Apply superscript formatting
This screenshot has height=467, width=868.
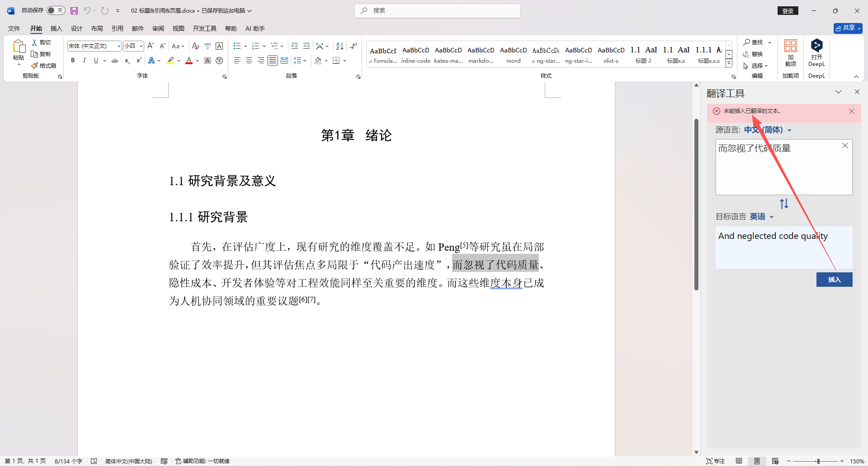point(139,61)
